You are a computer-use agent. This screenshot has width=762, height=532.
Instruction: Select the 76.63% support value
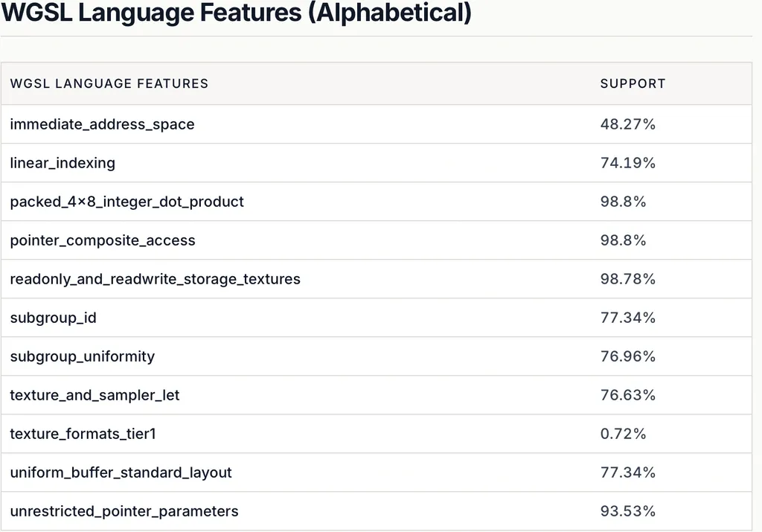pos(628,395)
